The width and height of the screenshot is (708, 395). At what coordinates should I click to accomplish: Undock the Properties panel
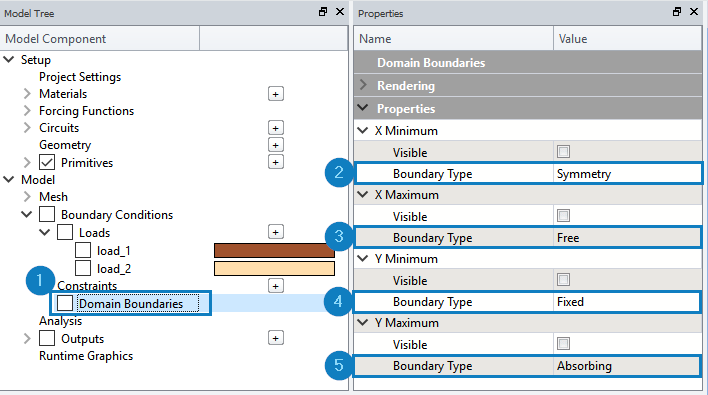[x=677, y=12]
